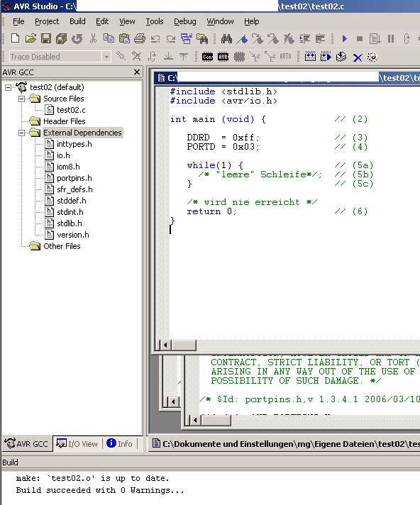The width and height of the screenshot is (420, 505).
Task: Click the Save floppy disk icon
Action: (x=46, y=38)
